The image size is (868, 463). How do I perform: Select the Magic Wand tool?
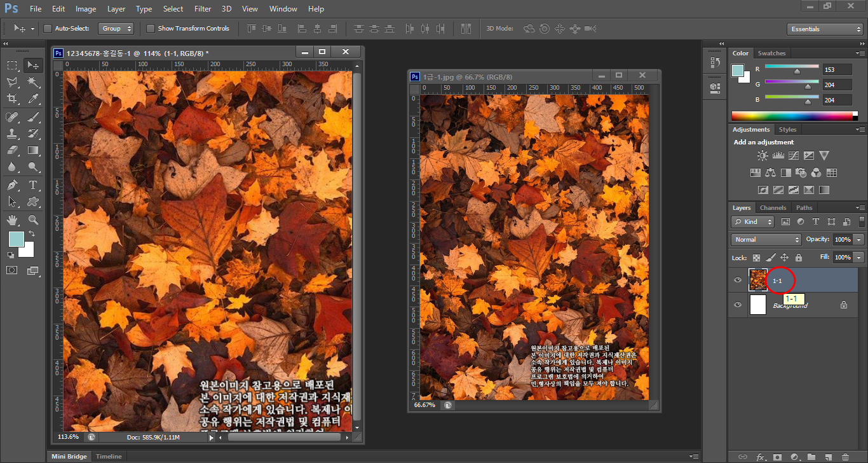pyautogui.click(x=33, y=82)
